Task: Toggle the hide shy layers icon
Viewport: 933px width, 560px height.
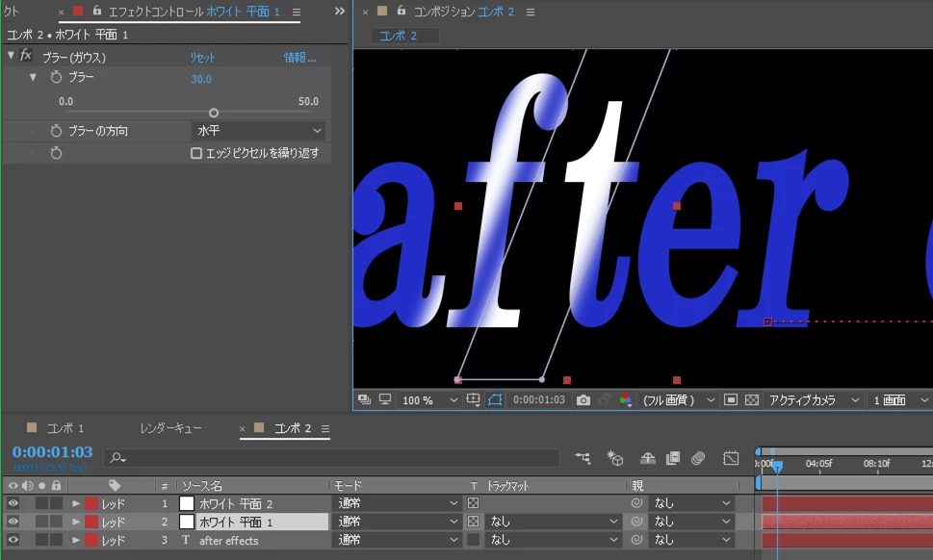Action: pos(647,458)
